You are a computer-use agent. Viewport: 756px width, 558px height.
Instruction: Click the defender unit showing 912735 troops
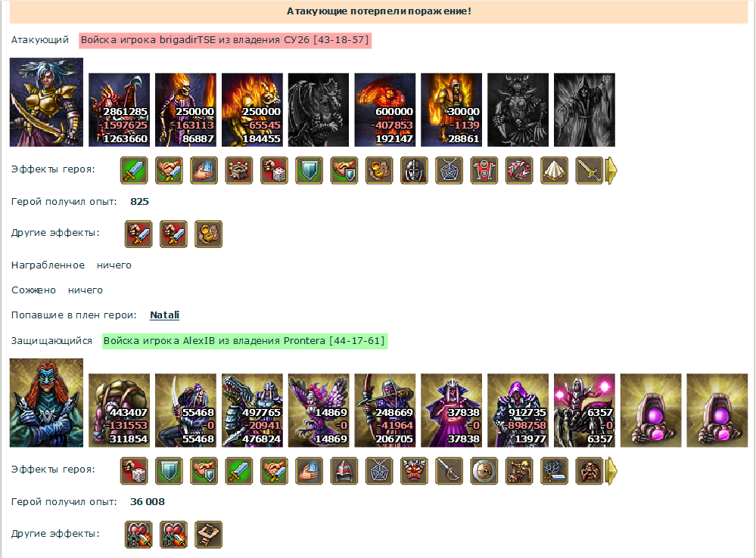pos(518,411)
